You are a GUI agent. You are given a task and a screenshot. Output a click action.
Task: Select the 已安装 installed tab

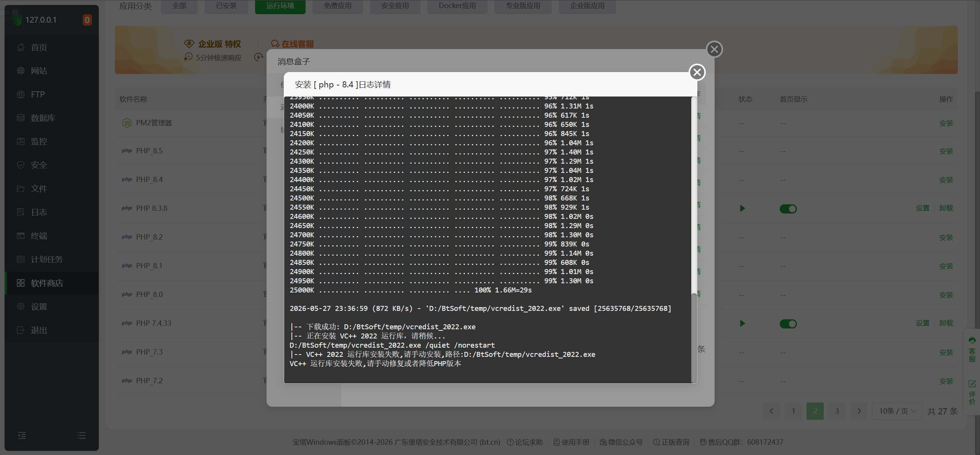coord(226,6)
